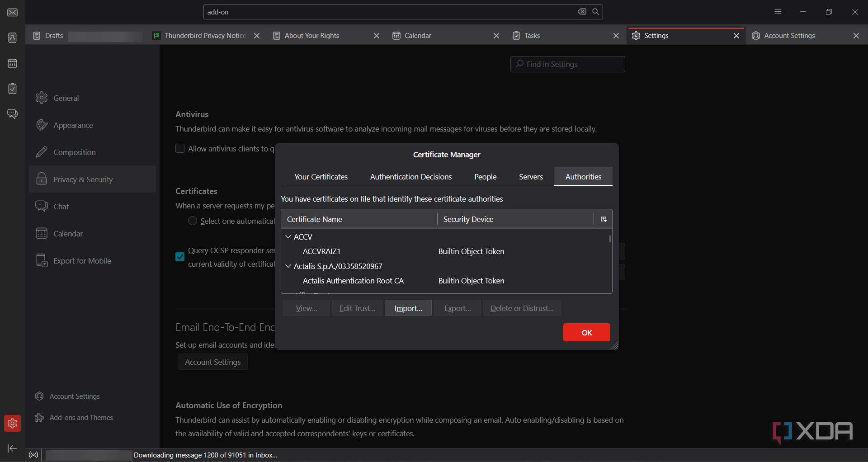The height and width of the screenshot is (462, 868).
Task: Close the About Your Rights tab
Action: click(x=377, y=36)
